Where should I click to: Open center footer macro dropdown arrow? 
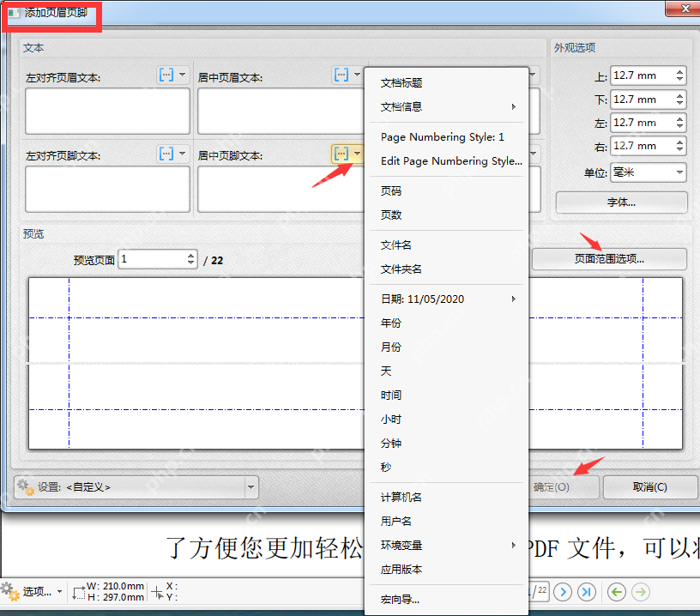tap(357, 154)
